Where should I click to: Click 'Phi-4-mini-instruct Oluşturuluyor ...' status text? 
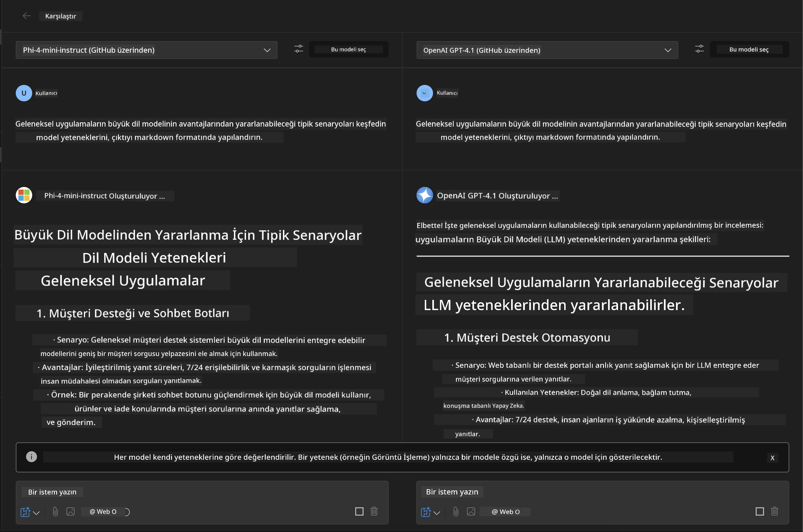tap(104, 196)
